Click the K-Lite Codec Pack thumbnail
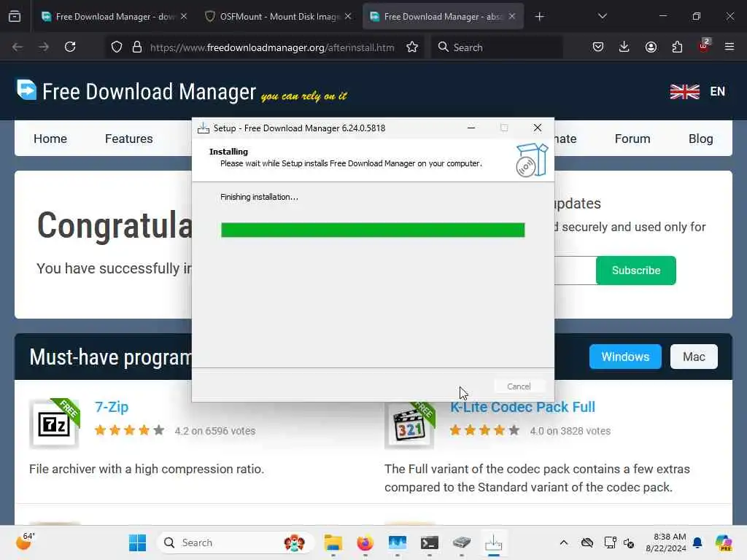Image resolution: width=747 pixels, height=560 pixels. click(410, 425)
